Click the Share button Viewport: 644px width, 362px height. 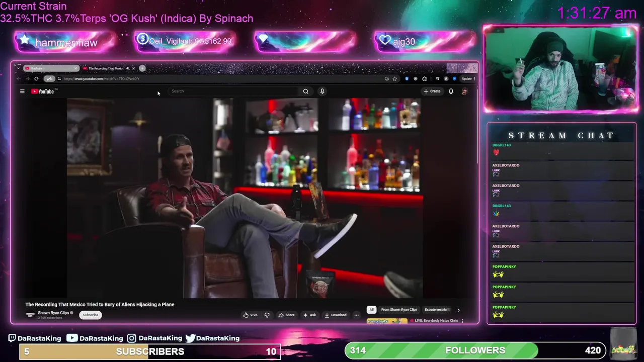pyautogui.click(x=286, y=315)
